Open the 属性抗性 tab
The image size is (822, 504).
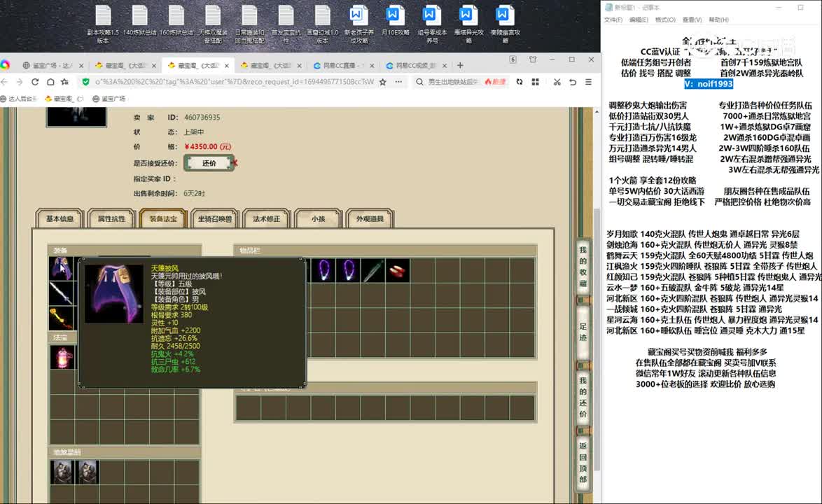[111, 218]
